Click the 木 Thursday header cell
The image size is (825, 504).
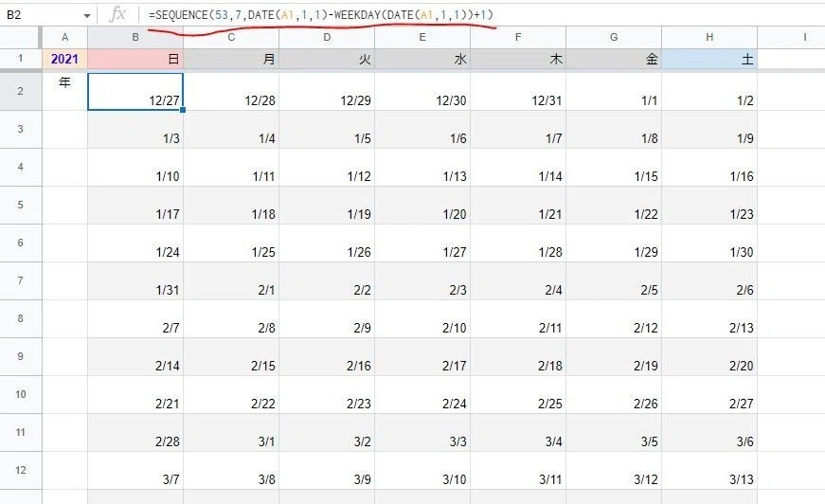pyautogui.click(x=518, y=59)
